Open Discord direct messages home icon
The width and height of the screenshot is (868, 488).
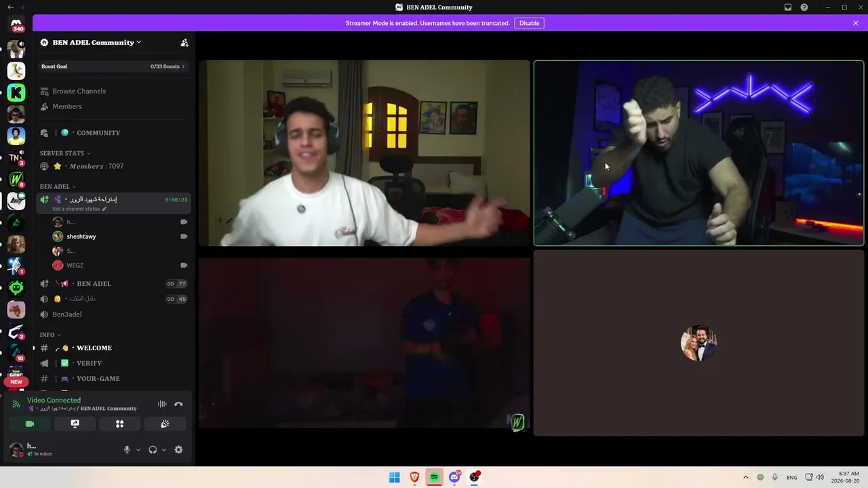(x=16, y=24)
